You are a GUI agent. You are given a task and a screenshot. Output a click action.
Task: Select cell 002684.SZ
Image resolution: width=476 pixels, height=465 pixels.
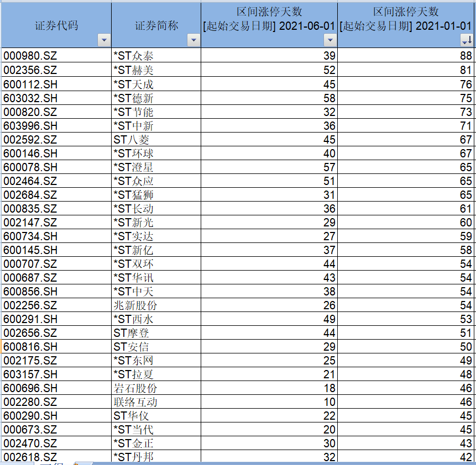tap(56, 194)
